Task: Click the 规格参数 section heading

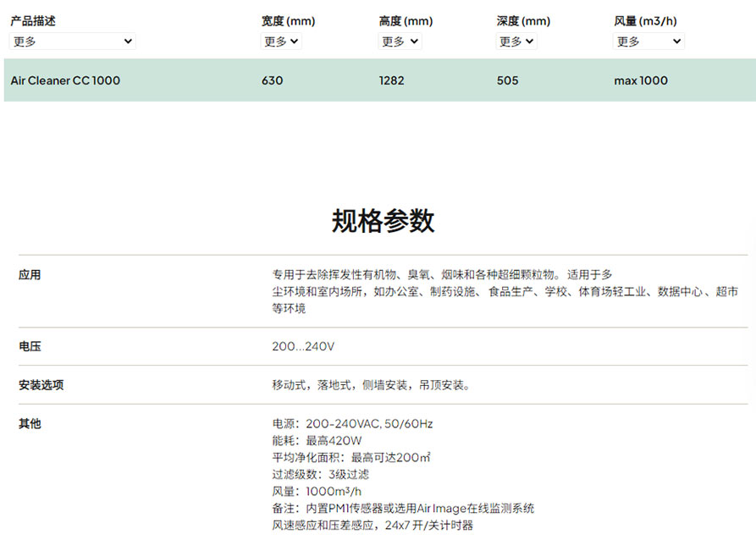Action: (x=383, y=221)
